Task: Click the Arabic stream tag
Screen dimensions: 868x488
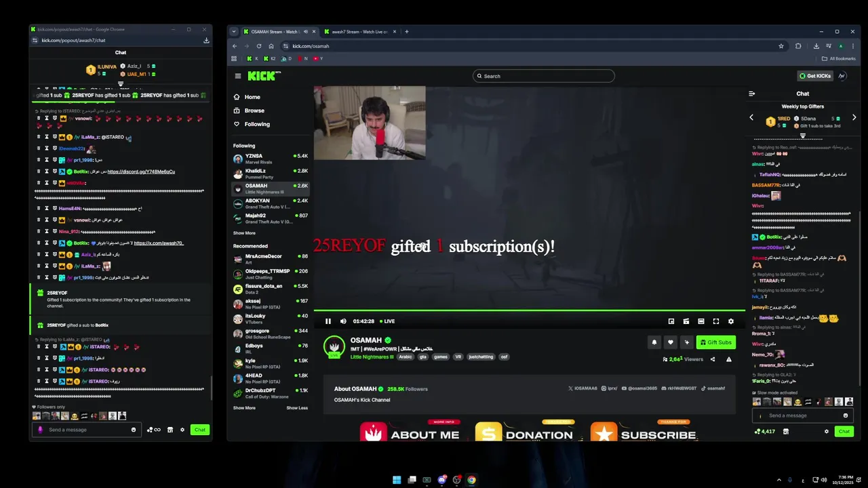Action: (x=406, y=357)
